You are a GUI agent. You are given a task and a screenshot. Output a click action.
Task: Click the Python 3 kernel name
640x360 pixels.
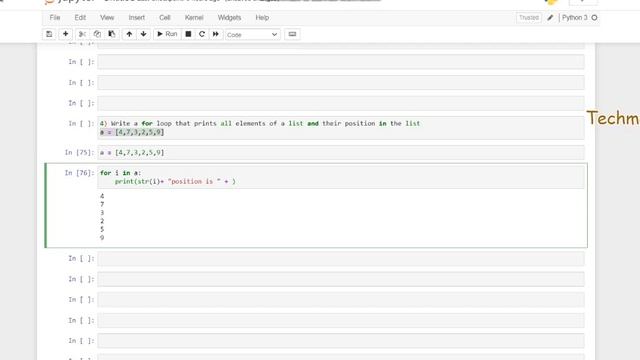[574, 18]
